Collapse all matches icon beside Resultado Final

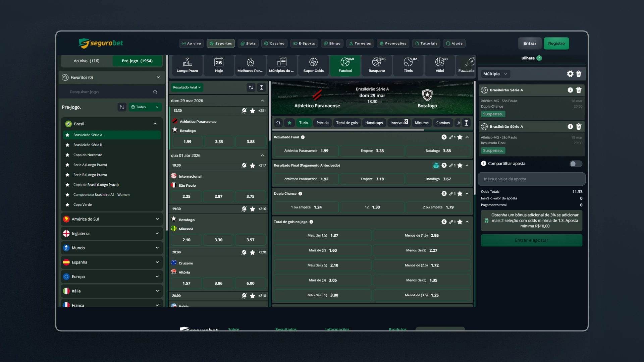point(262,87)
